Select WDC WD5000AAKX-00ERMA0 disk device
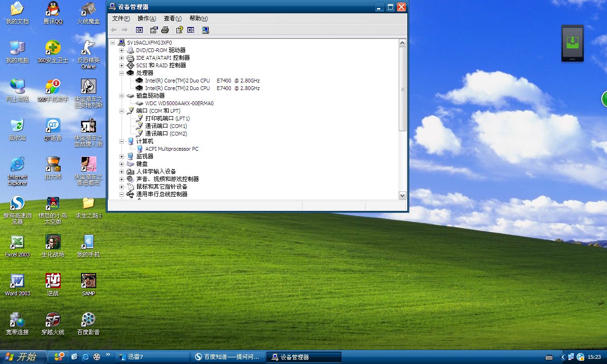The image size is (607, 364). 179,103
